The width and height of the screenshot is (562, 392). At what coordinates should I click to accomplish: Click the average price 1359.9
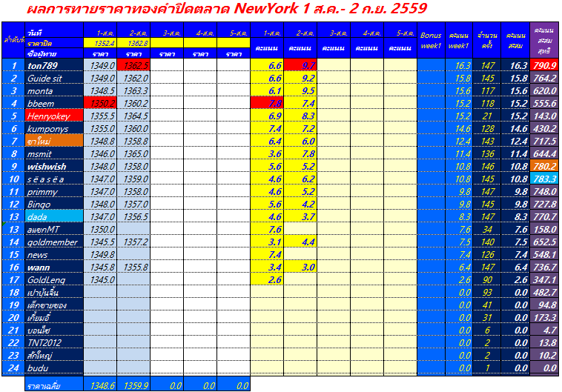click(x=133, y=385)
